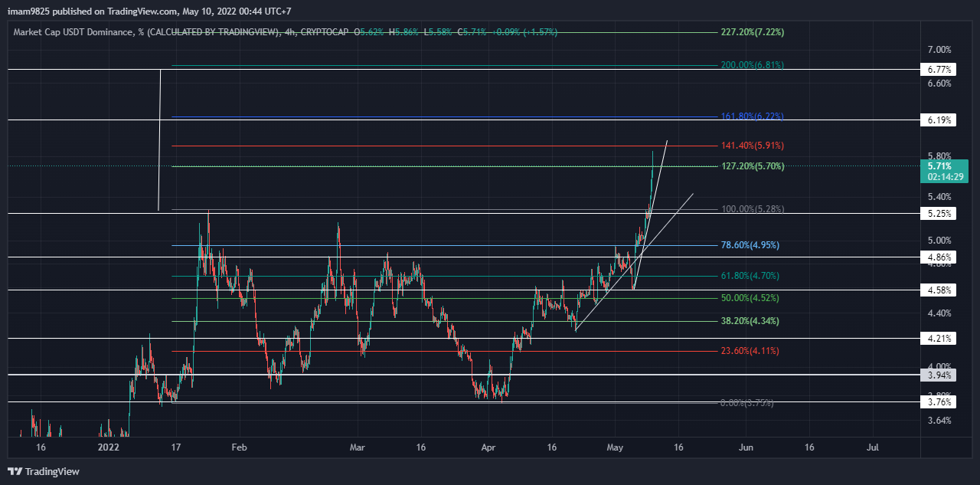Viewport: 980px width, 485px height.
Task: Select the 161.80%(6.22%) Fibonacci label
Action: pyautogui.click(x=753, y=116)
